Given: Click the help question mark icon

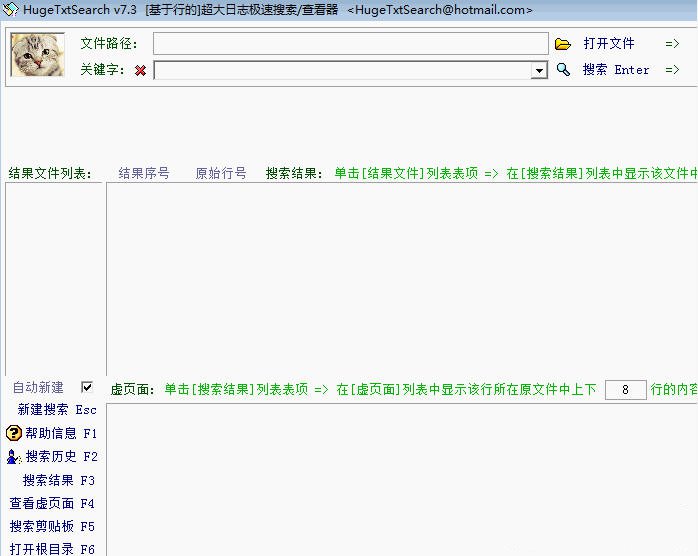Looking at the screenshot, I should [14, 433].
